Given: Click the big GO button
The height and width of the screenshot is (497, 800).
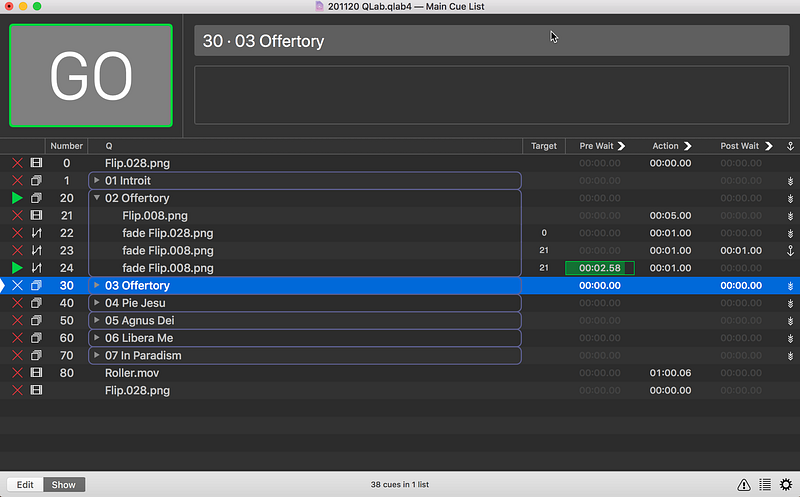Looking at the screenshot, I should (x=91, y=76).
